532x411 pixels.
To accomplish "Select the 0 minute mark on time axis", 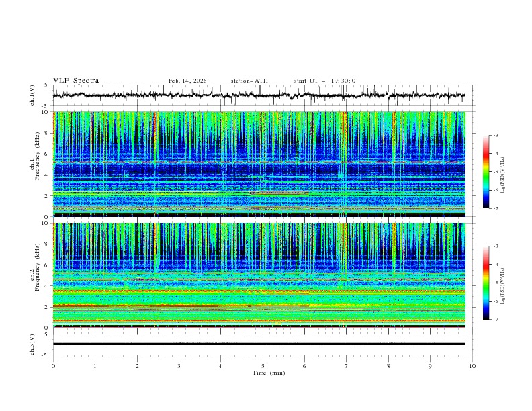I will pyautogui.click(x=54, y=365).
